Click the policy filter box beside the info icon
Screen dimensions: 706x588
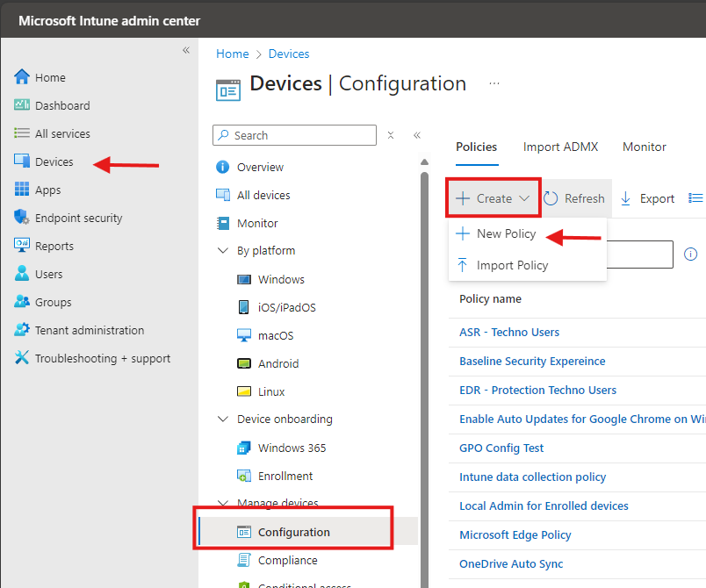coord(640,255)
